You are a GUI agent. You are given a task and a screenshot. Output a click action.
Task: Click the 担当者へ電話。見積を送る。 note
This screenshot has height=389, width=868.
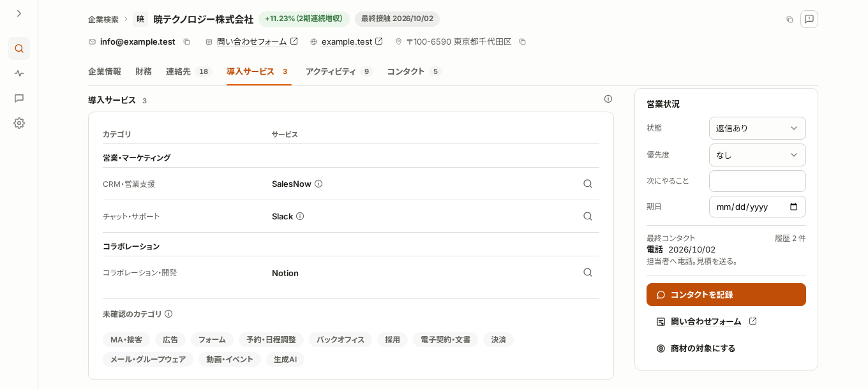click(x=693, y=261)
